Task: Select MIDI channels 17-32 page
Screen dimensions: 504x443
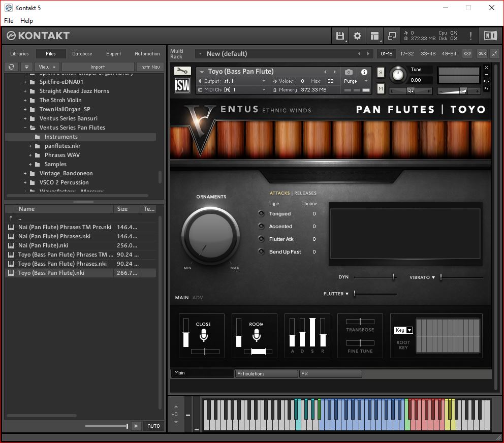Action: pyautogui.click(x=407, y=54)
